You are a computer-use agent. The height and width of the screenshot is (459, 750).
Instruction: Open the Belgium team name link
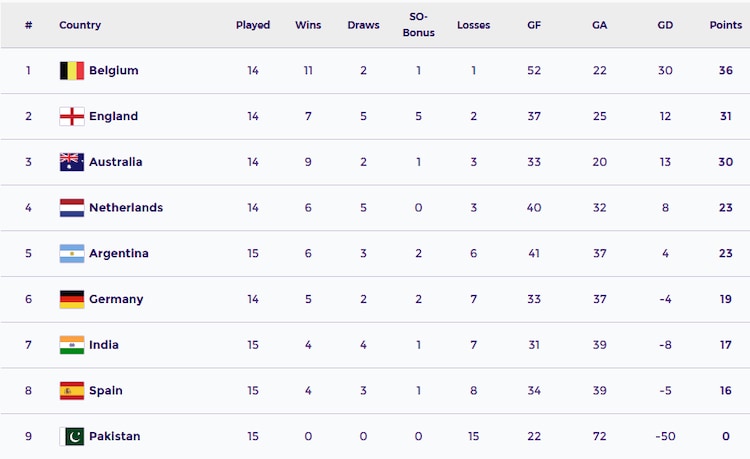[x=114, y=70]
